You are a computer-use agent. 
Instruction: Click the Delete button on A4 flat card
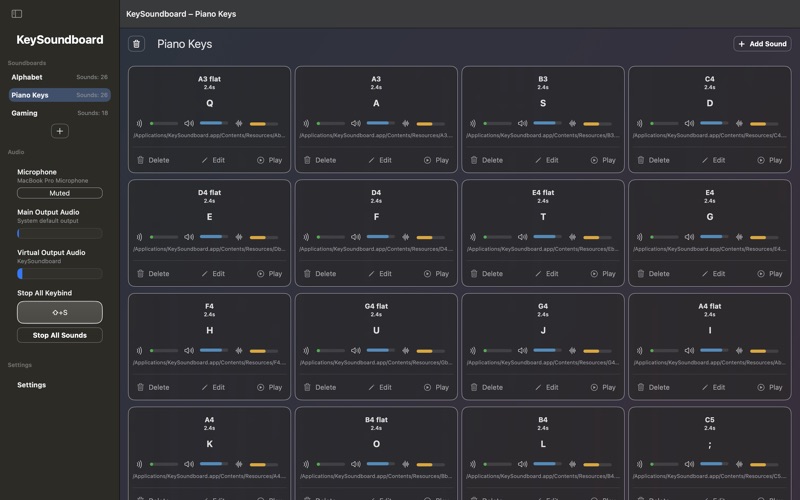654,388
